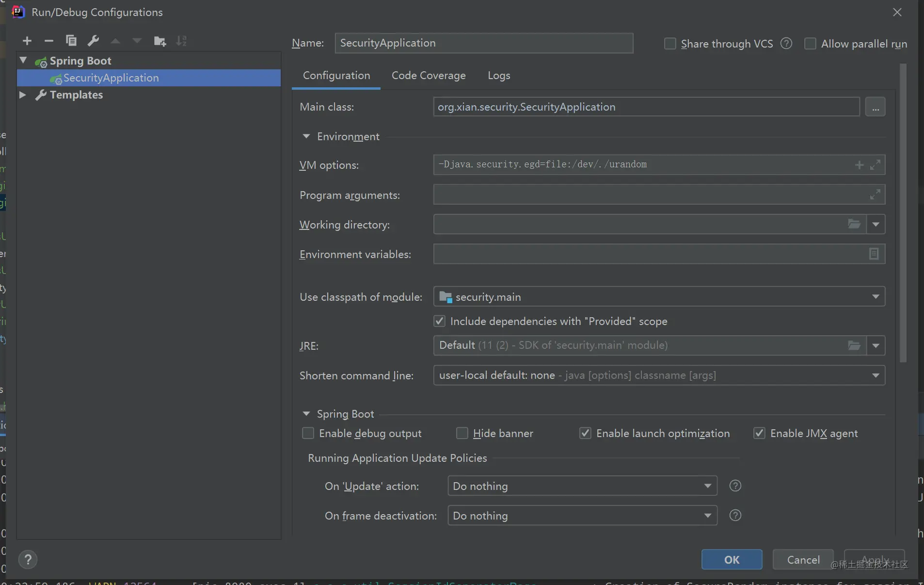This screenshot has width=924, height=585.
Task: Open edit templates wrench icon
Action: click(x=93, y=41)
